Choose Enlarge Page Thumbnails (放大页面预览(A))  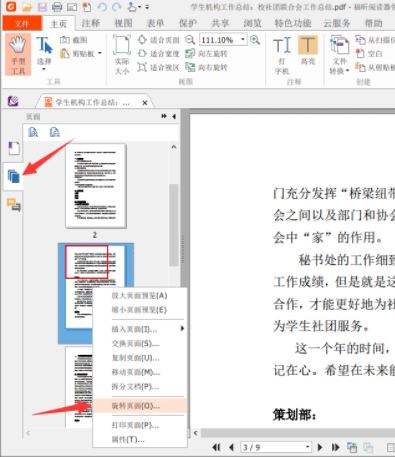point(139,296)
